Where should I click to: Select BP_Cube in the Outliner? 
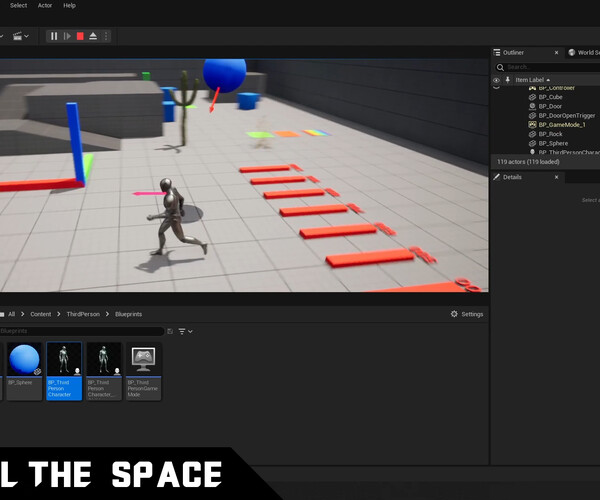pyautogui.click(x=550, y=97)
